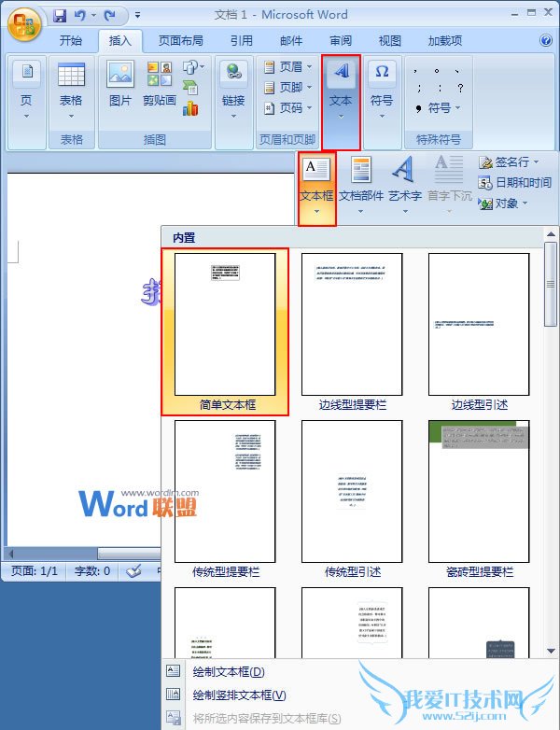Insert the question mark special symbol
560x730 pixels.
pyautogui.click(x=460, y=88)
